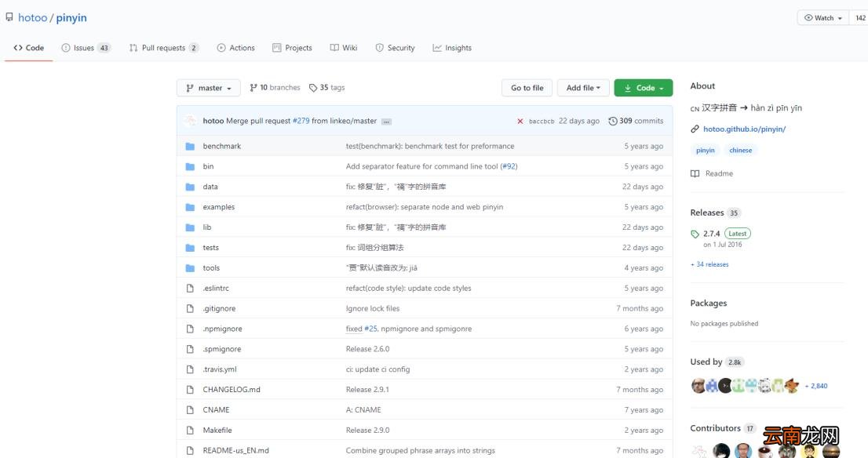Screen dimensions: 868x458
Task: Click the pinyin topic tag
Action: point(706,151)
